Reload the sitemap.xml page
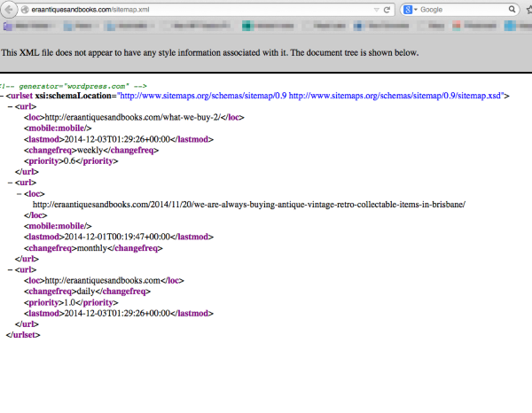This screenshot has height=413, width=532. 387,10
